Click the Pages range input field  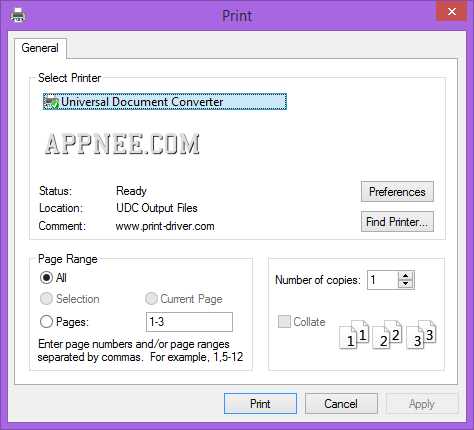coord(189,322)
